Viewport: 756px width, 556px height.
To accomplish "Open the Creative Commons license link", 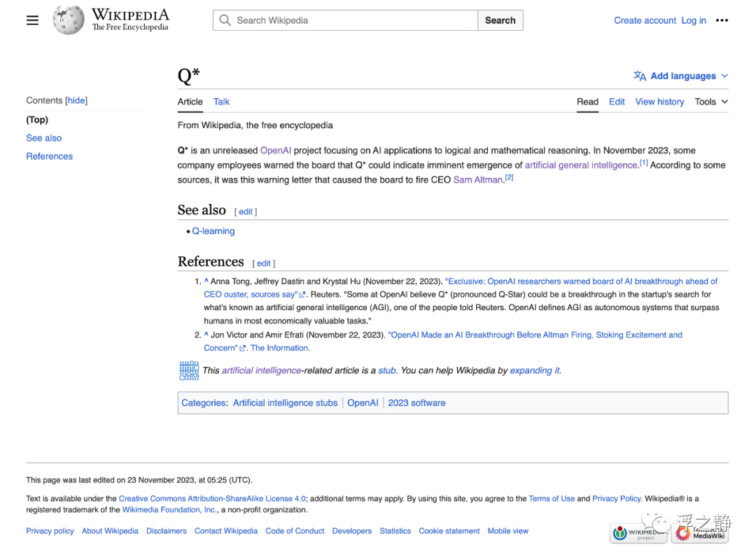I will [x=212, y=498].
